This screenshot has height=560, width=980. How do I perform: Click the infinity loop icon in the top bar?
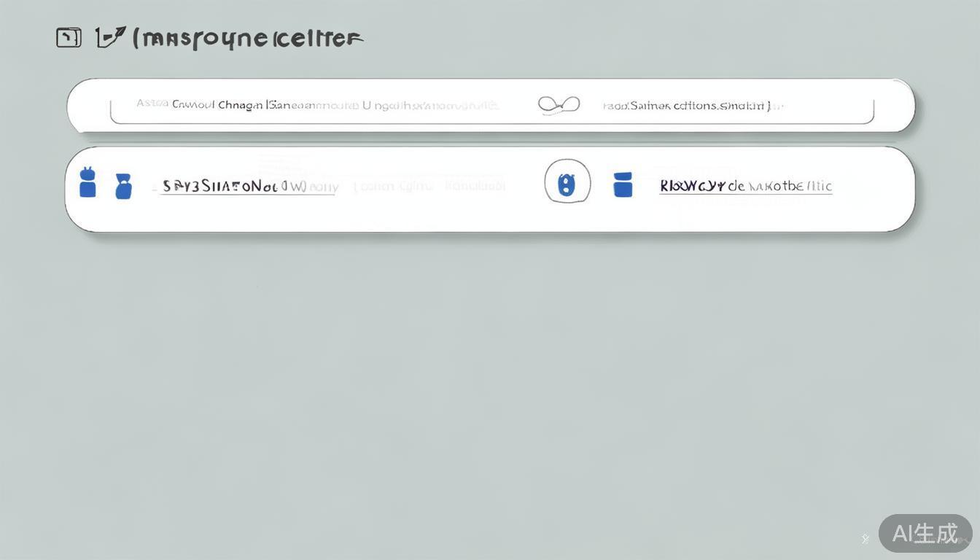tap(559, 105)
